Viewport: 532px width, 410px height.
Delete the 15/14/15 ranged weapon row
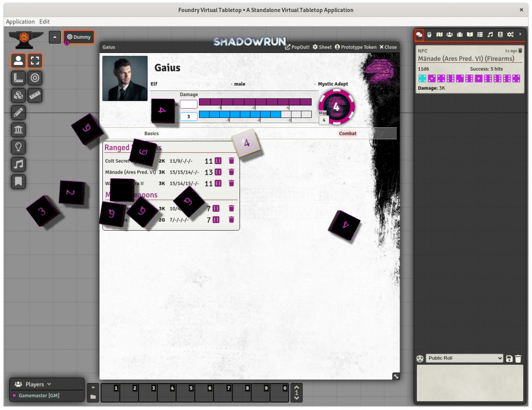pos(231,183)
